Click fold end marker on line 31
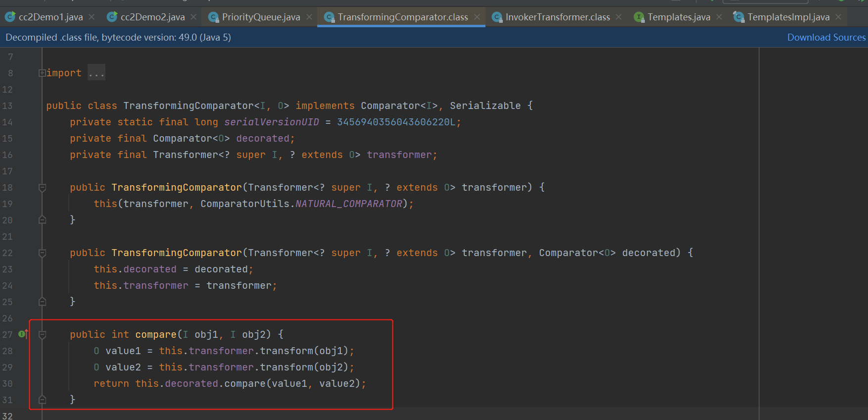Screen dimensions: 868x420 pyautogui.click(x=42, y=400)
